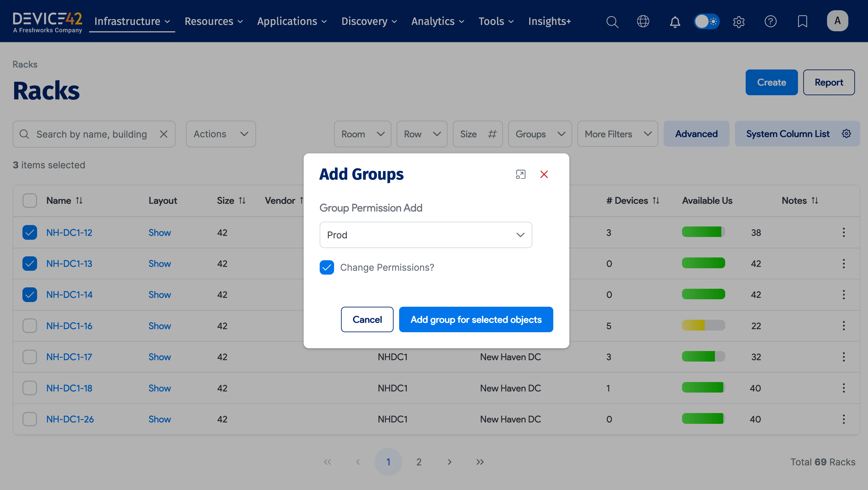This screenshot has height=490, width=868.
Task: Open the row actions menu for NH-DC1-17
Action: click(844, 357)
